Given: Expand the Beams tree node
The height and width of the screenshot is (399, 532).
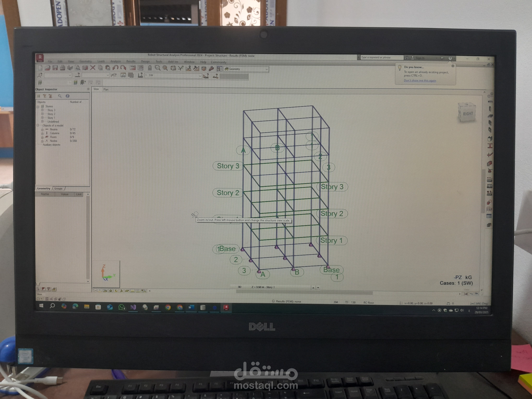Looking at the screenshot, I should 42,130.
